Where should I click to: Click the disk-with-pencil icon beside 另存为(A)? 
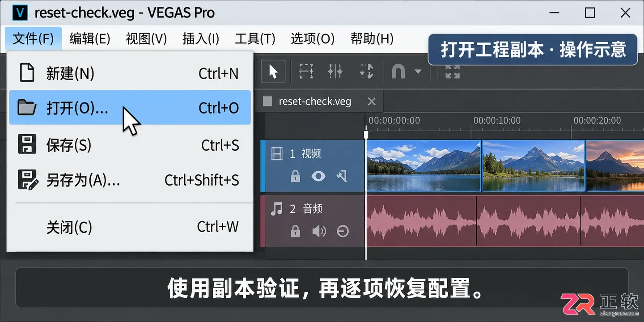[x=28, y=180]
